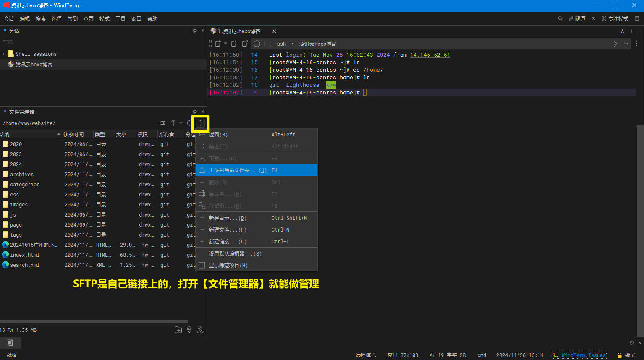The height and width of the screenshot is (360, 644).
Task: Choose 新建链接 in the context menu
Action: coord(256,242)
